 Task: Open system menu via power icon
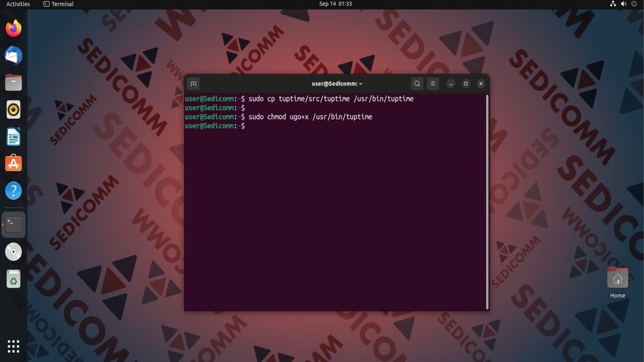click(x=634, y=4)
